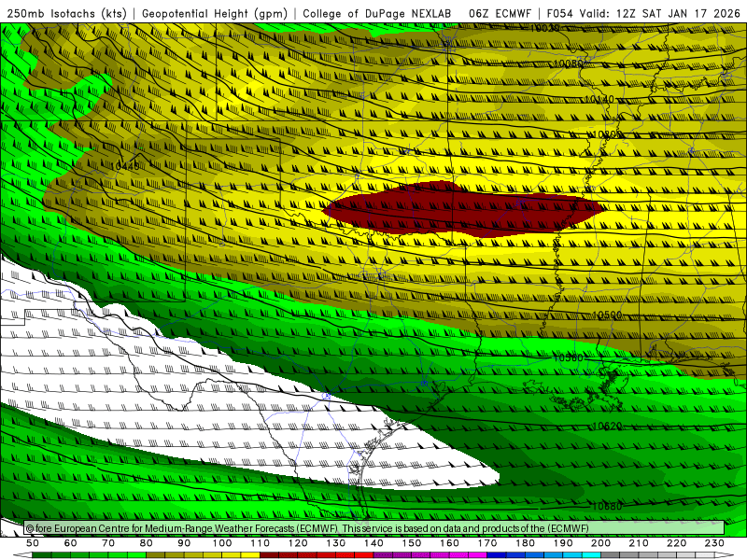Viewport: 747px width, 560px height.
Task: Click the 10140 height contour label
Action: (x=599, y=99)
